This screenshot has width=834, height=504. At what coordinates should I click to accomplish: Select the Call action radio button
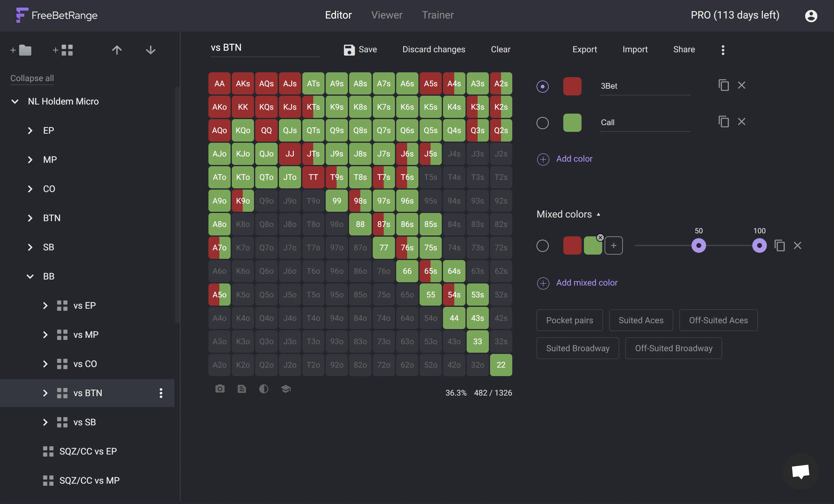pos(542,123)
